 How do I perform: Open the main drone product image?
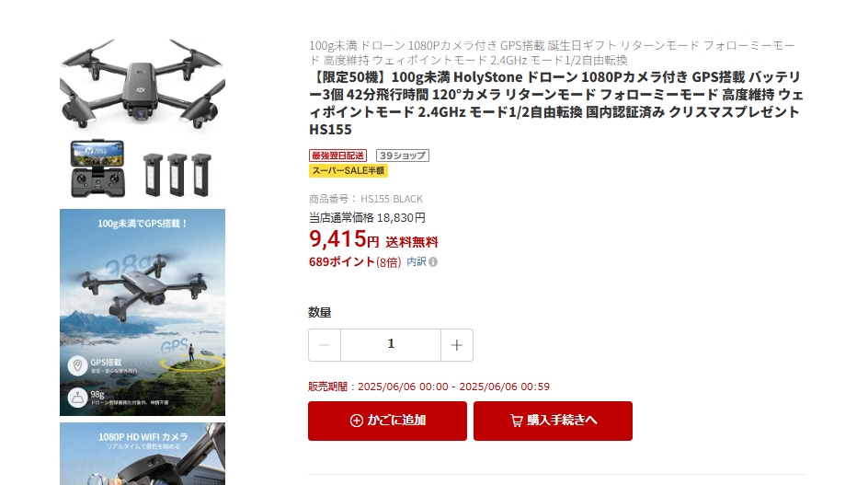pyautogui.click(x=143, y=85)
